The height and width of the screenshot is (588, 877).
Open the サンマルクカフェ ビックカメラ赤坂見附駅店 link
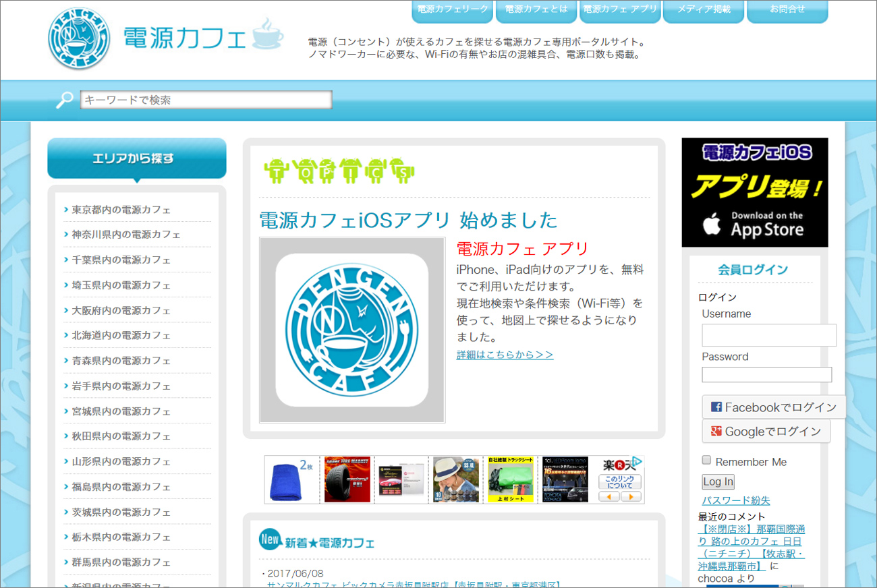tap(415, 584)
